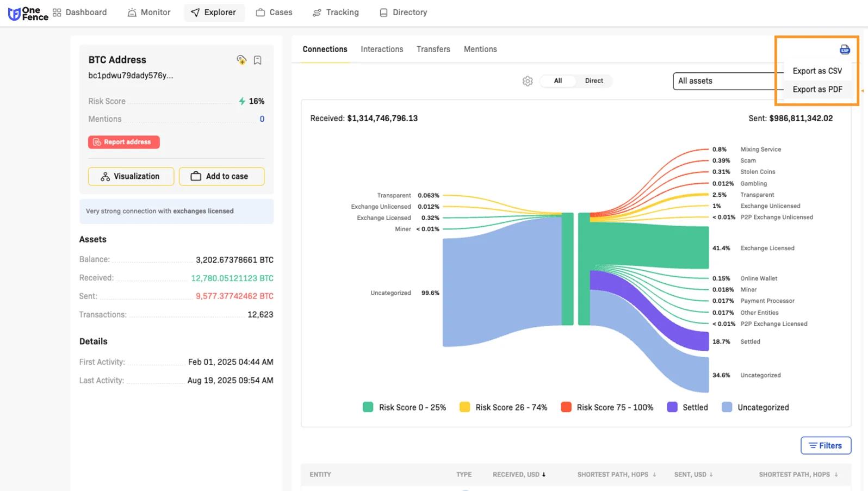Screen dimensions: 868x491
Task: Click the Stolen Coins label
Action: (758, 172)
